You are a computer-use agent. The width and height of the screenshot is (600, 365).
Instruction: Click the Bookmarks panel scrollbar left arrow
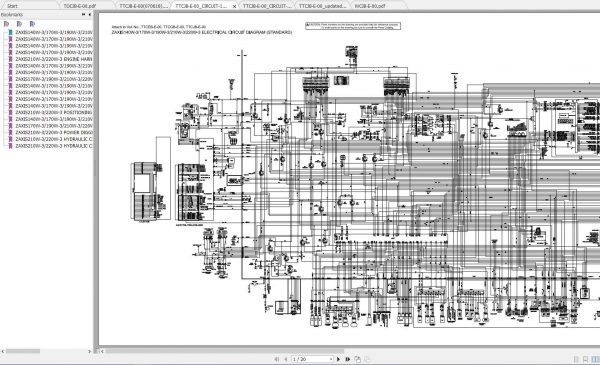click(3, 351)
